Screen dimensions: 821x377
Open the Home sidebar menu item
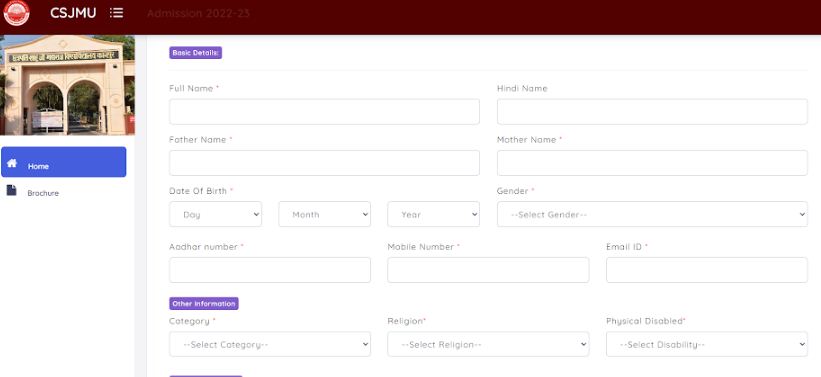pyautogui.click(x=63, y=162)
